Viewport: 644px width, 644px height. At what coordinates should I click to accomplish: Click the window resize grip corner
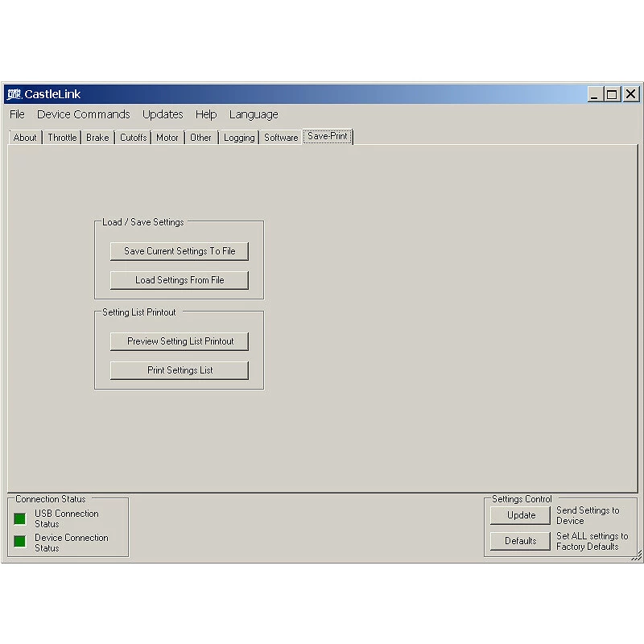click(x=637, y=555)
